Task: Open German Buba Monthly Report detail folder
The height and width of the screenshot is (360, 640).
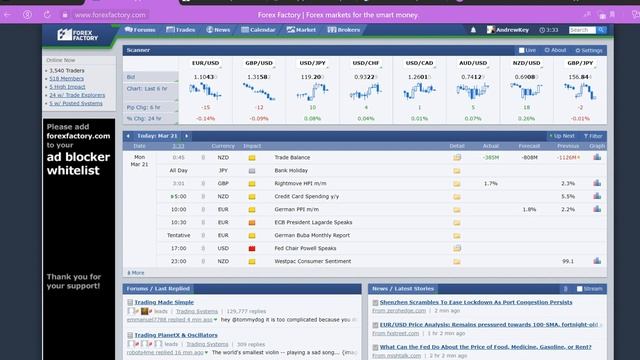Action: point(457,236)
